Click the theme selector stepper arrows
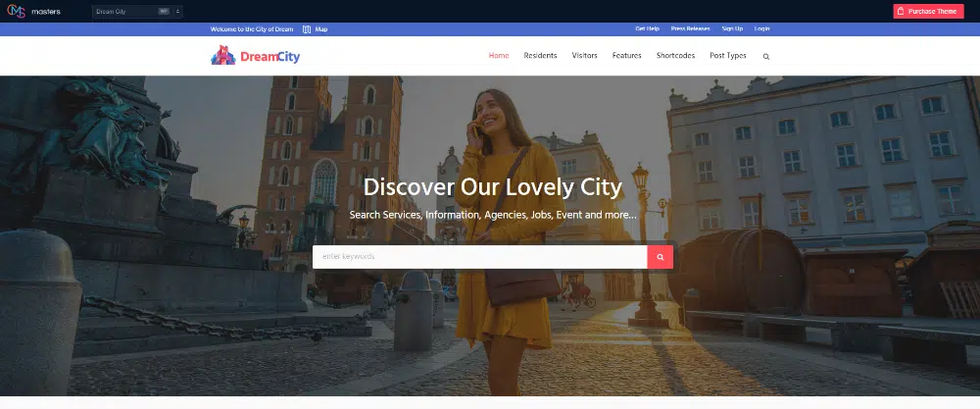The height and width of the screenshot is (409, 980). (x=177, y=12)
